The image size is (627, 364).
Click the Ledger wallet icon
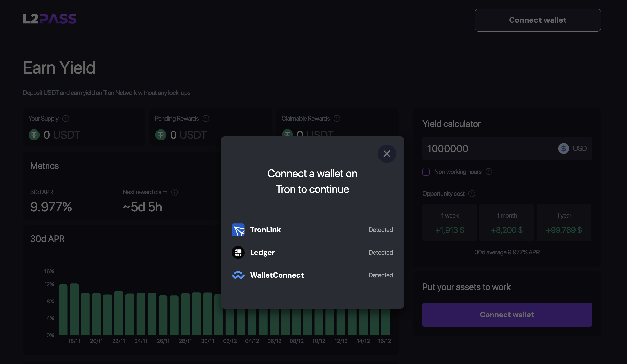238,252
